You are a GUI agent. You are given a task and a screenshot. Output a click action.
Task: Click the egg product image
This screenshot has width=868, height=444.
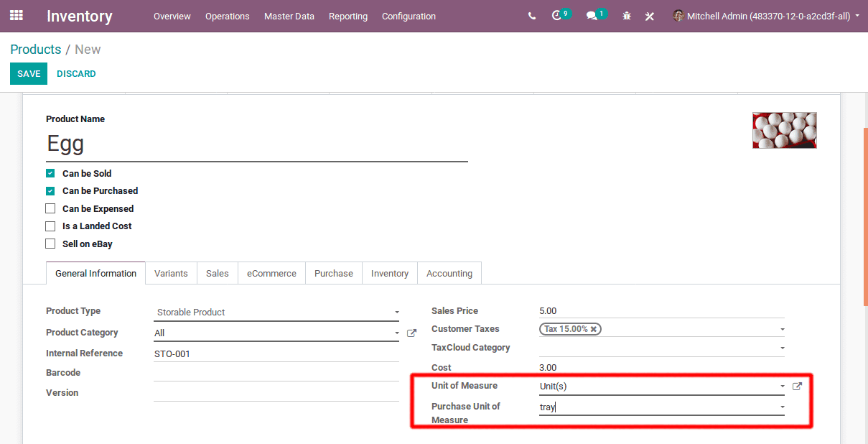(784, 130)
